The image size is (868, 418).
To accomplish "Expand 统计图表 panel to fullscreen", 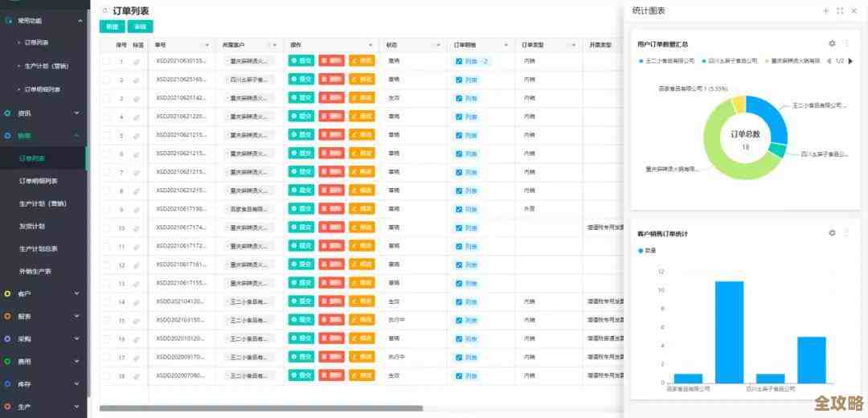I will pyautogui.click(x=840, y=10).
